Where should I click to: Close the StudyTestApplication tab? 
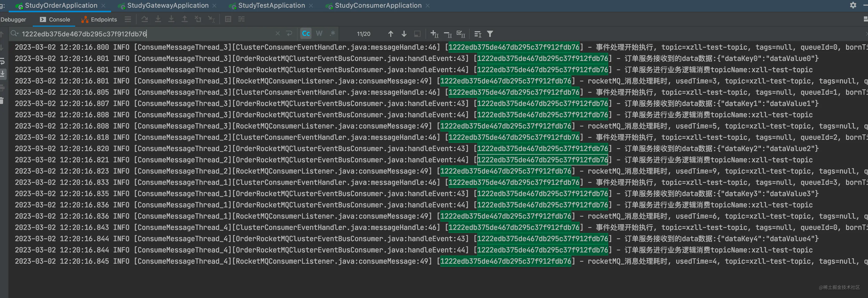click(311, 6)
